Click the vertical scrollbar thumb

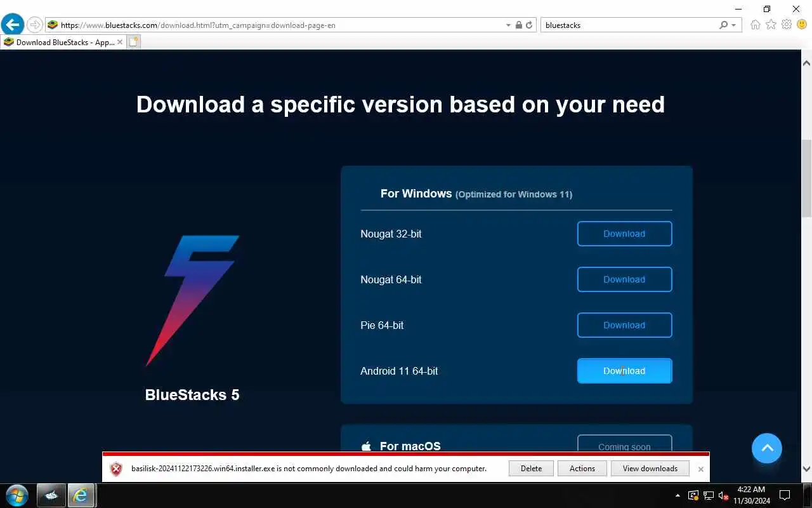pos(806,178)
